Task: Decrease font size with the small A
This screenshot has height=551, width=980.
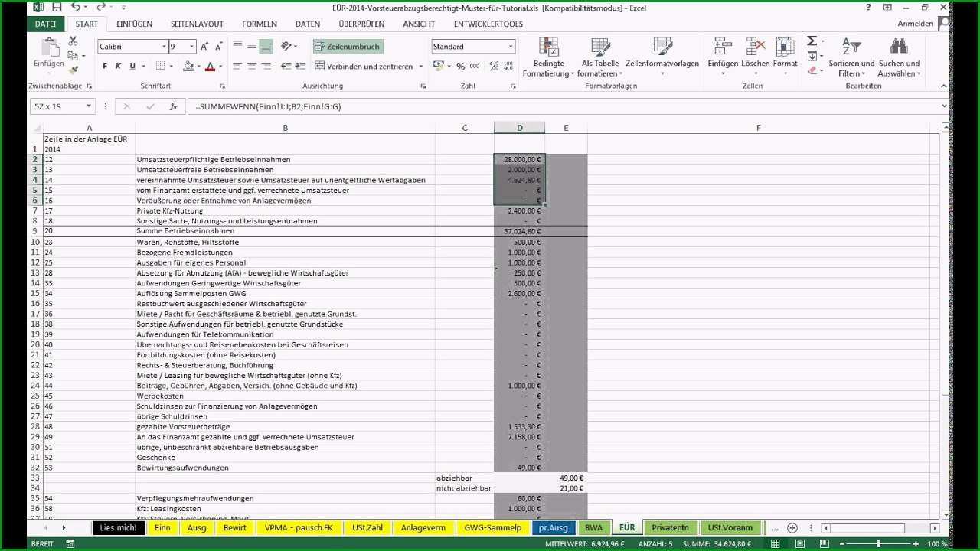Action: coord(218,47)
